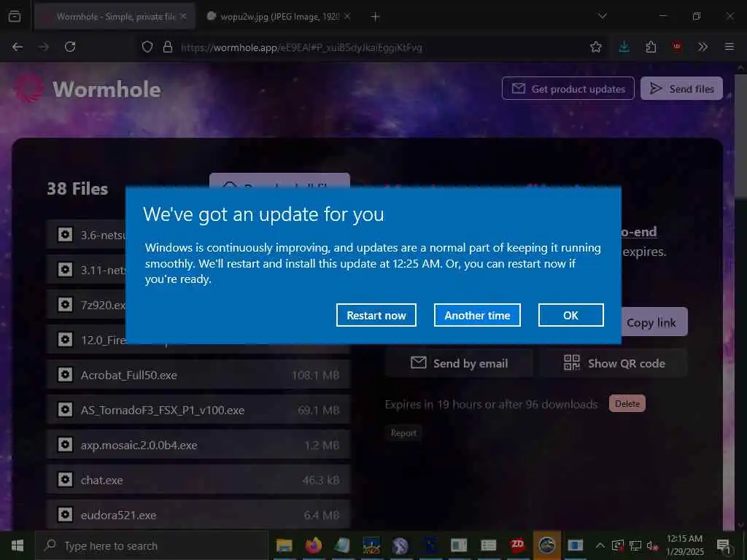Select axp.mosaic.2.0.0b4.exe file row

(x=198, y=446)
